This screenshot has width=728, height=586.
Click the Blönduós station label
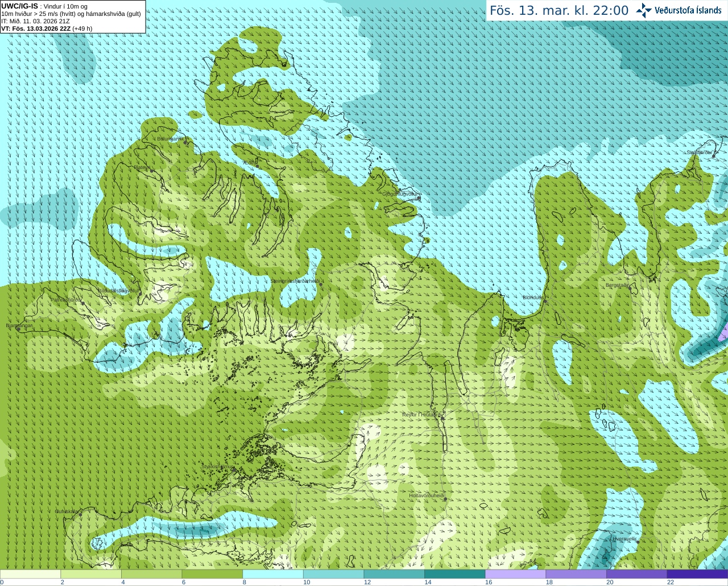(533, 298)
